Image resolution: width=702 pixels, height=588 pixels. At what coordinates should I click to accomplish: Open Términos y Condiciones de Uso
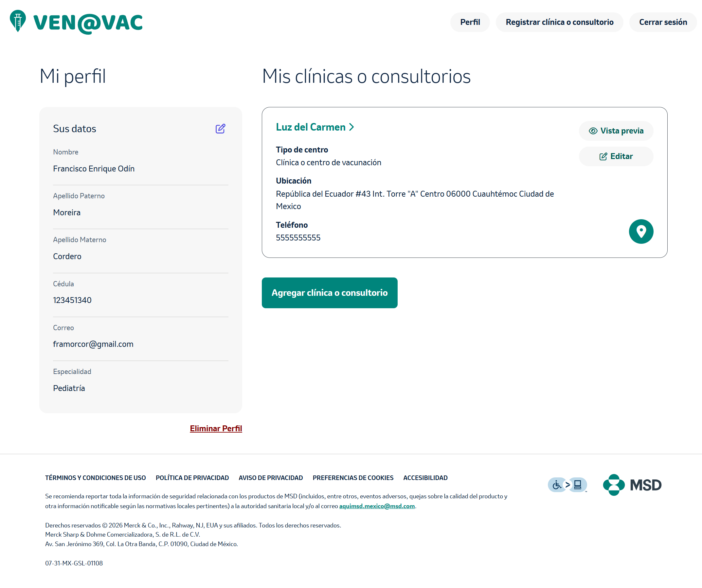click(95, 478)
